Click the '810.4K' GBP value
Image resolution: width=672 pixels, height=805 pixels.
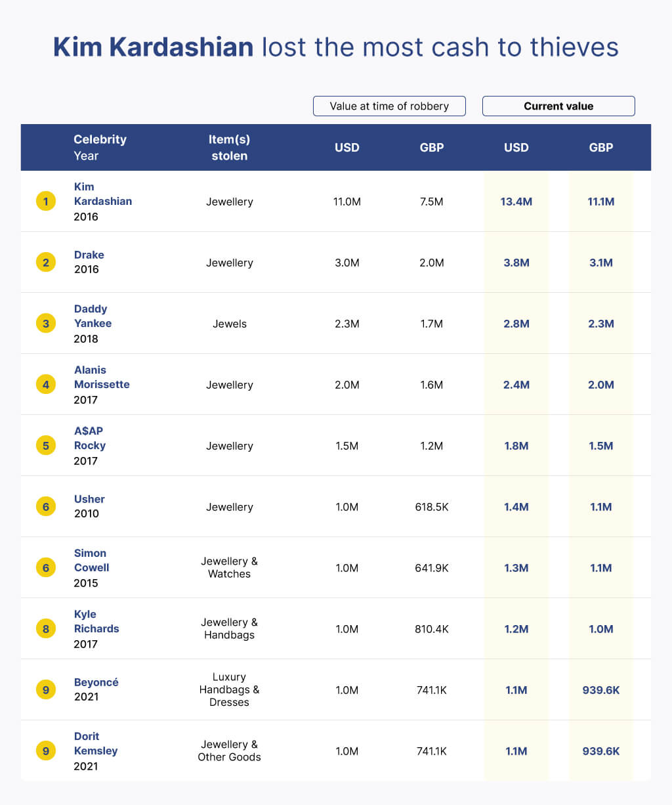pyautogui.click(x=432, y=629)
